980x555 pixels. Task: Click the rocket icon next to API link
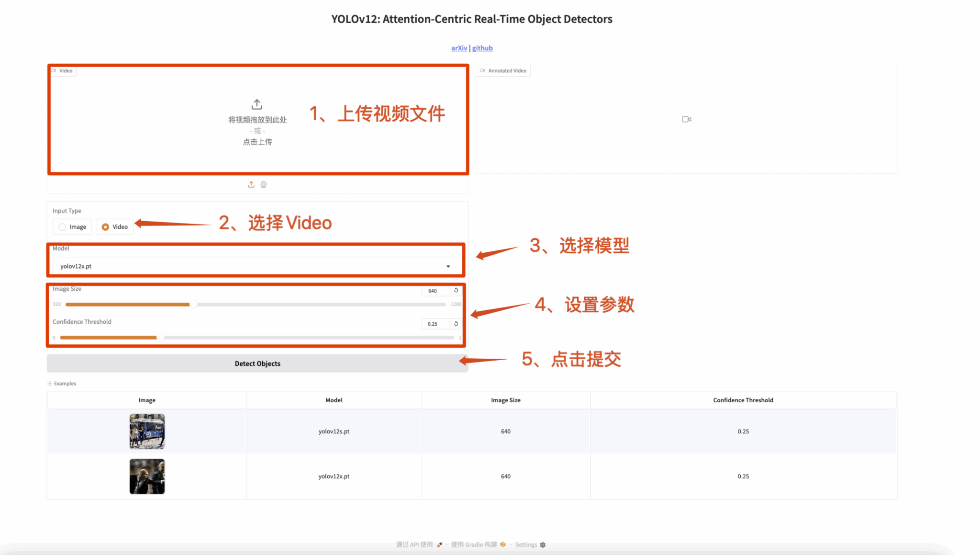pyautogui.click(x=439, y=544)
